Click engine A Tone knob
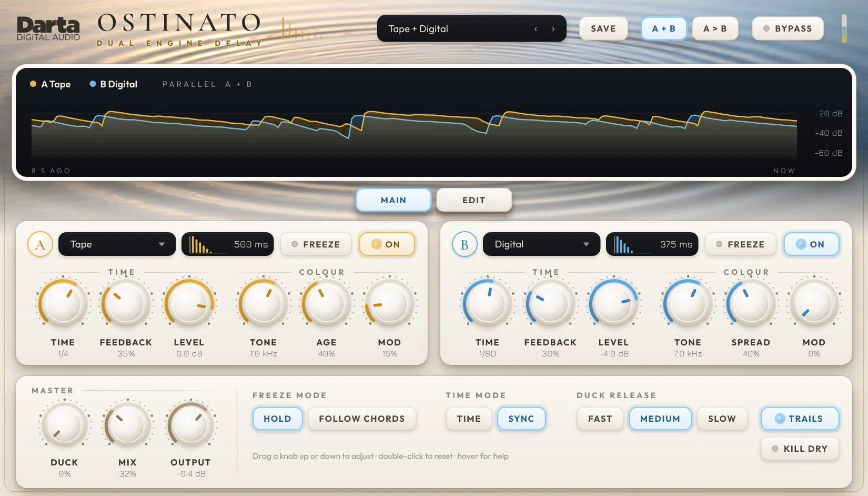Viewport: 868px width, 496px height. click(x=264, y=304)
